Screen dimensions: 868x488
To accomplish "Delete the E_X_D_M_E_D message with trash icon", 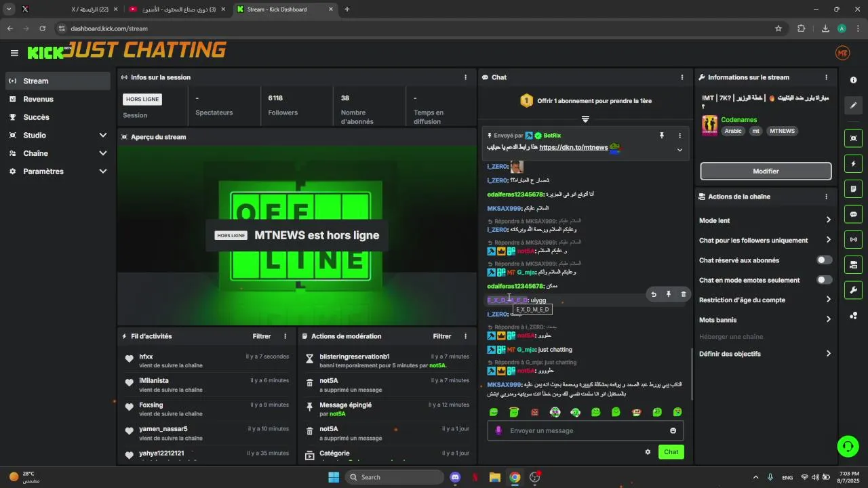I will (x=683, y=294).
